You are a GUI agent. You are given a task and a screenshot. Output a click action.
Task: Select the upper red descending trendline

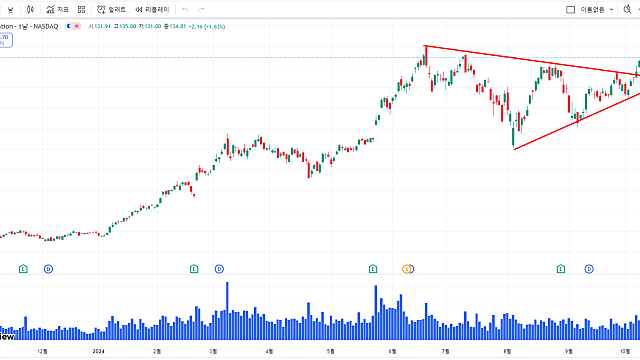point(531,60)
